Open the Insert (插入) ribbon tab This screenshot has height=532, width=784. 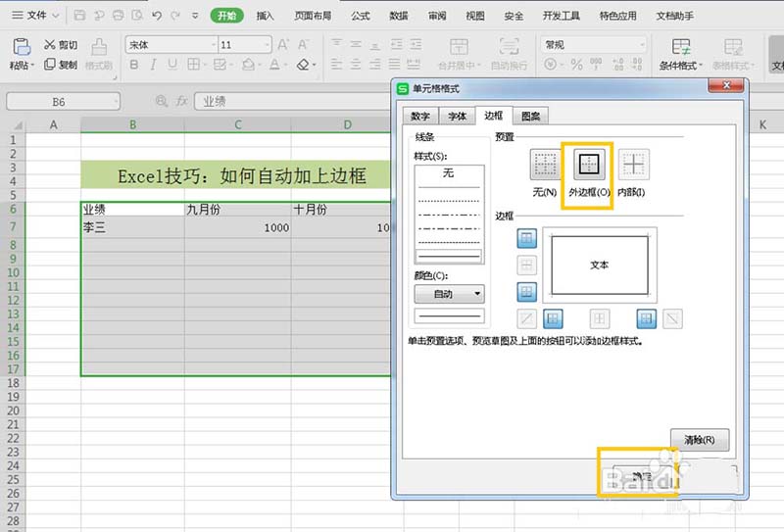[265, 16]
